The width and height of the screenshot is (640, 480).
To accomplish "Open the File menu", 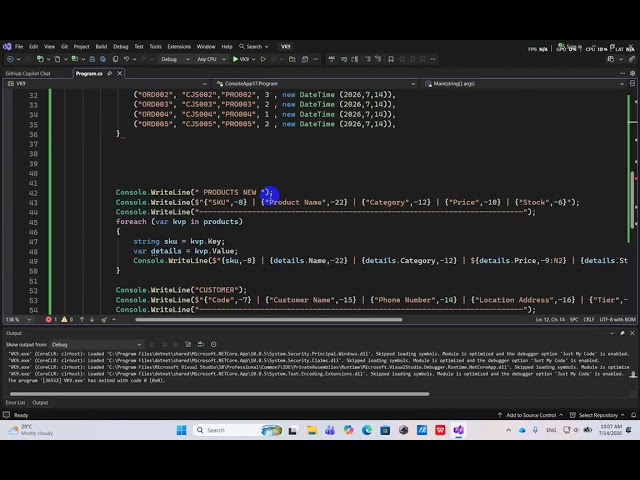I will point(19,47).
